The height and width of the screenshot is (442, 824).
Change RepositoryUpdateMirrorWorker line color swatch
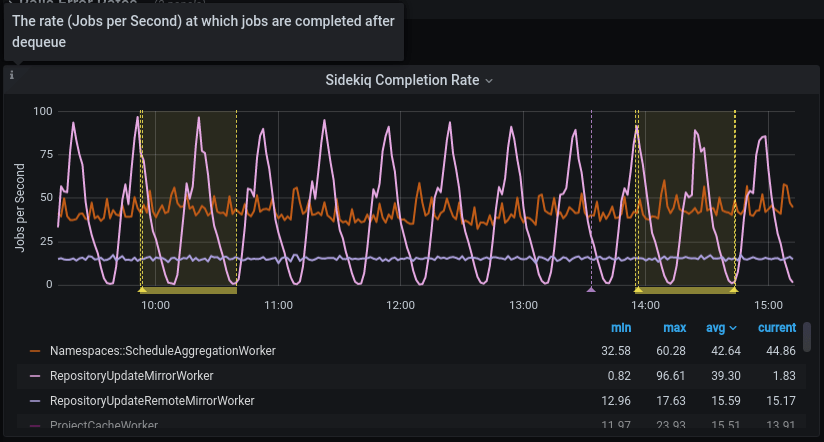click(35, 376)
